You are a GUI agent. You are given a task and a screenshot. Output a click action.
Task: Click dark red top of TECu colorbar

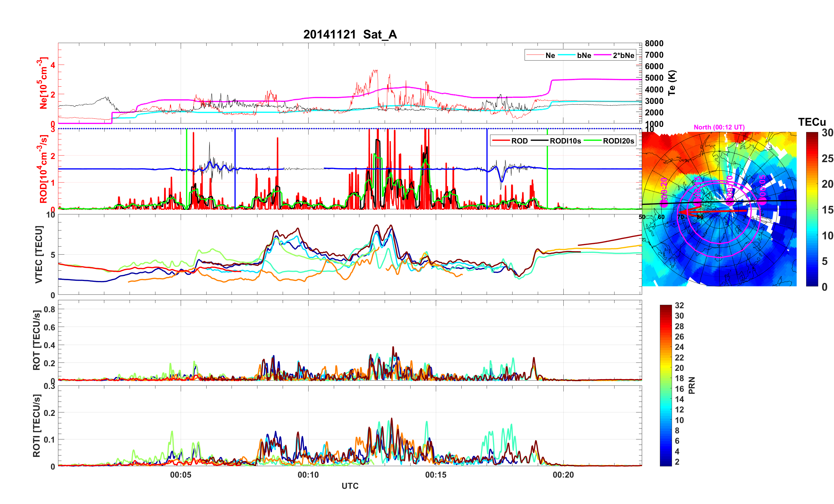coord(812,134)
